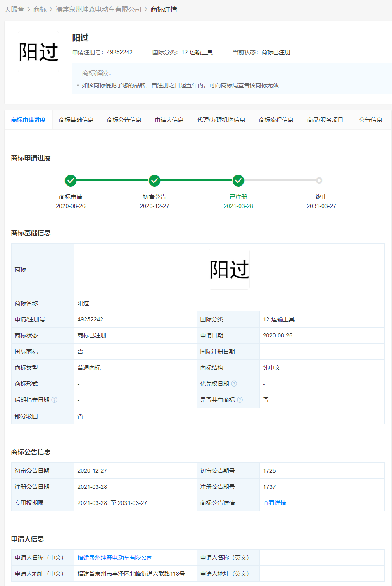
Task: Click the 49252242 value in the 申请/注册号 row
Action: coord(90,319)
